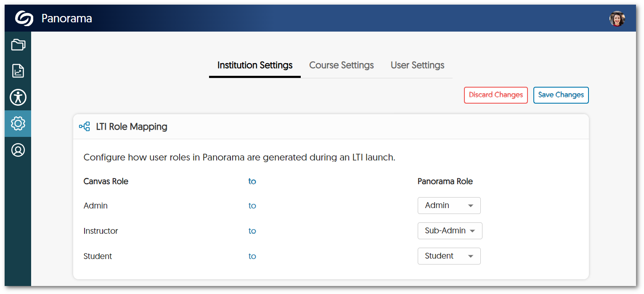Image resolution: width=644 pixels, height=294 pixels.
Task: Expand the Admin Panorama Role dropdown
Action: (449, 206)
